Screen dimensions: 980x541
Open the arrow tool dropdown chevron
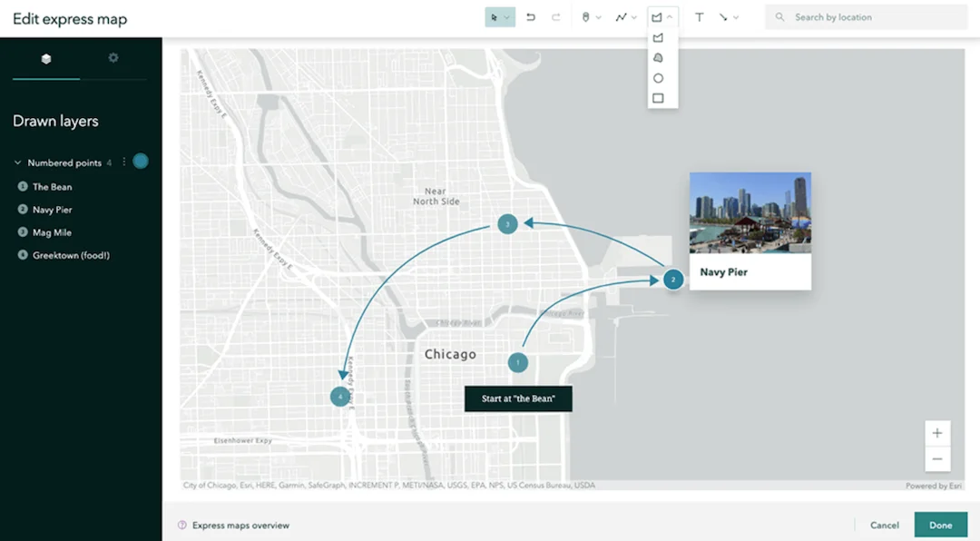coord(735,17)
